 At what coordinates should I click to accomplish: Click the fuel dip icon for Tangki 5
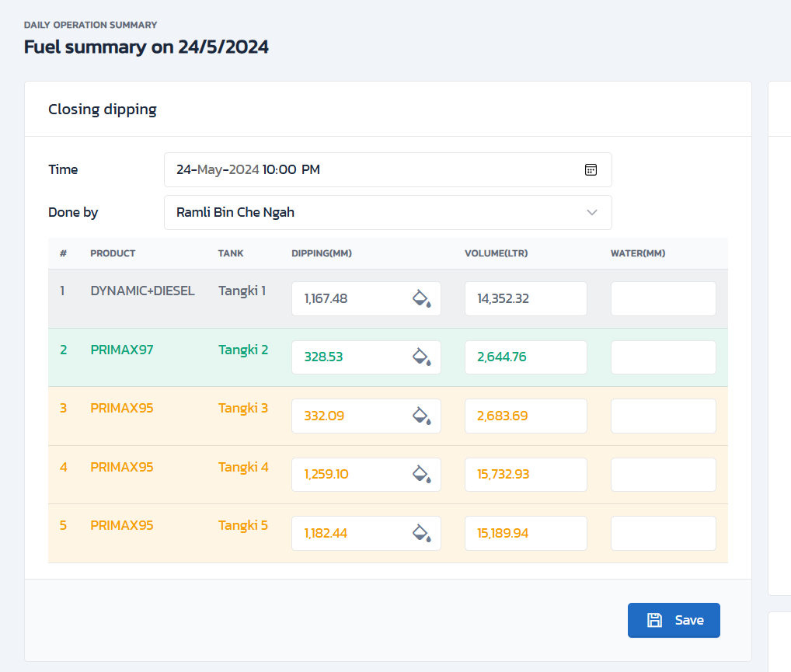click(421, 534)
